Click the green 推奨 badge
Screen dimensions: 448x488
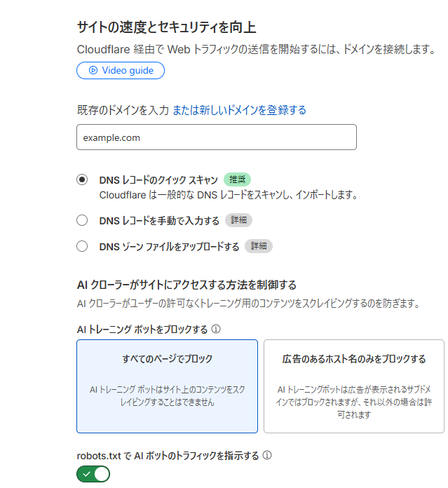(237, 179)
